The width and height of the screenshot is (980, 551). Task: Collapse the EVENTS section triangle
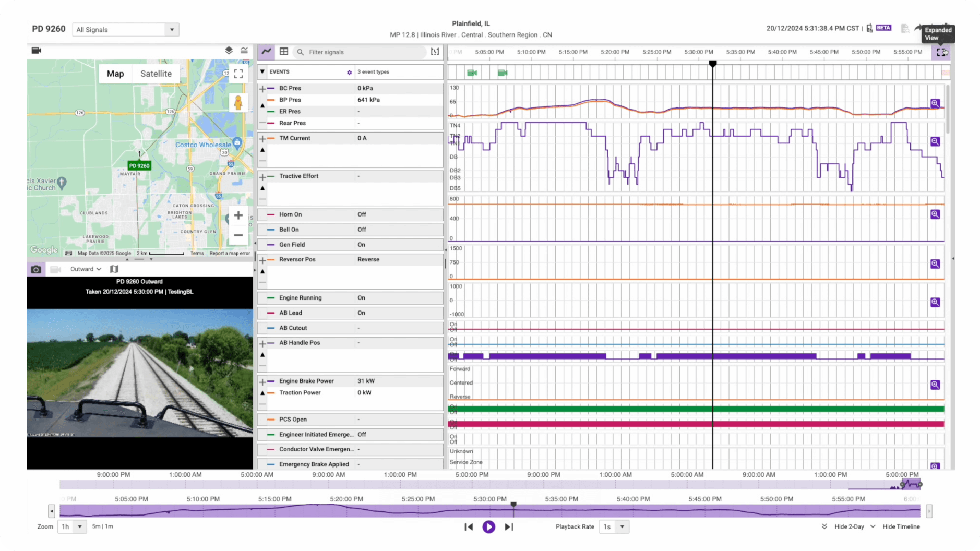[262, 71]
